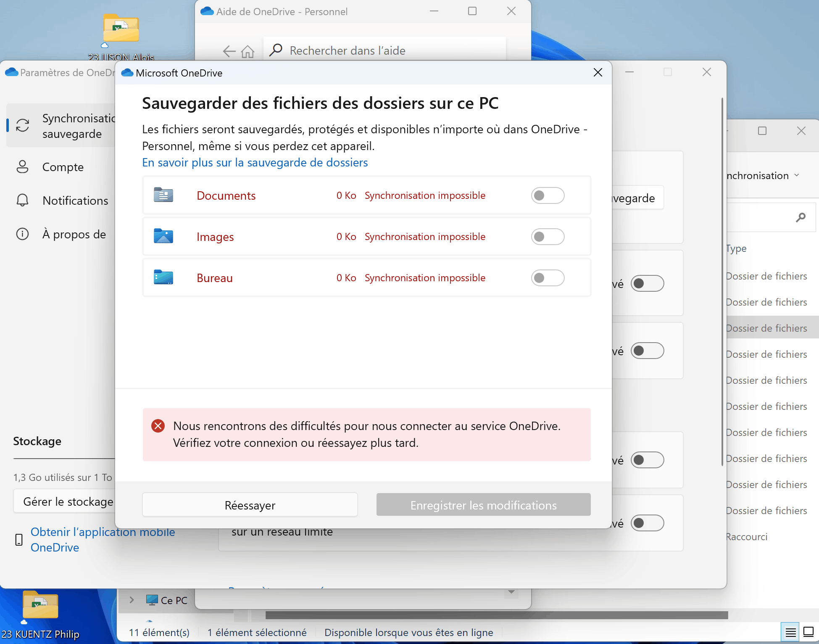Click the Documents folder icon in backup list
The height and width of the screenshot is (644, 819).
click(163, 195)
